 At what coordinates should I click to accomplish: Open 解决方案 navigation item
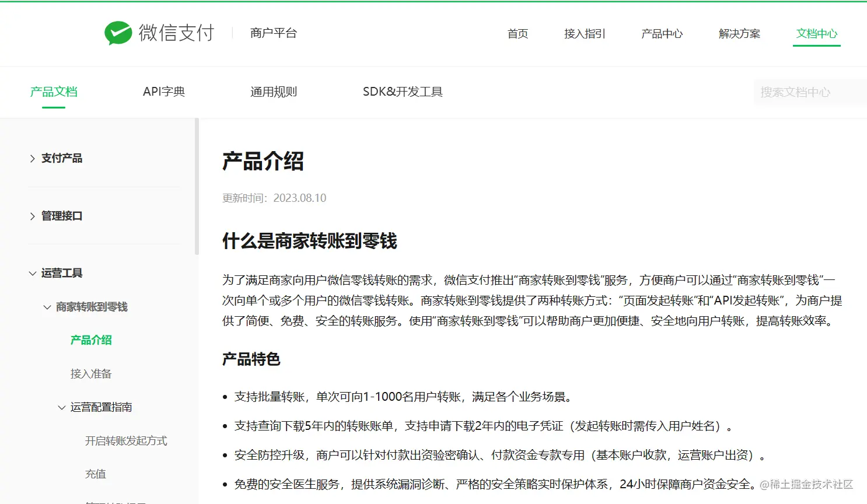click(739, 34)
